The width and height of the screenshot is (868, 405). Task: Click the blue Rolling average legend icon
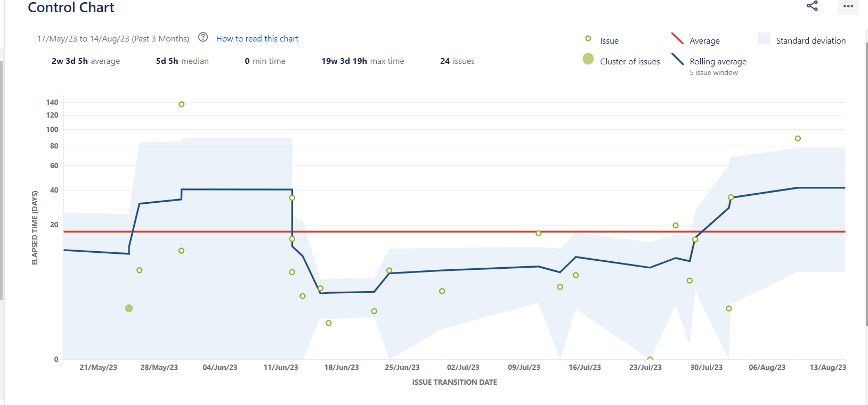point(677,59)
